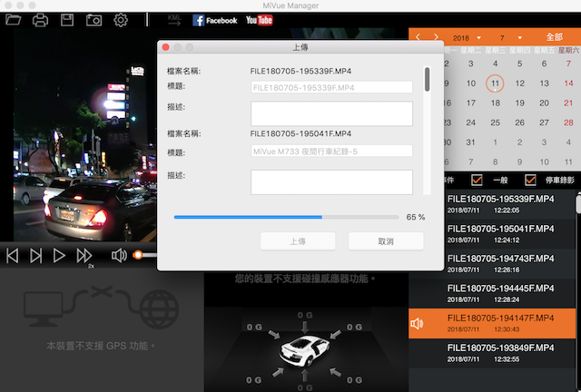581x392 pixels.
Task: Click upload progress bar at 65%
Action: pyautogui.click(x=286, y=217)
